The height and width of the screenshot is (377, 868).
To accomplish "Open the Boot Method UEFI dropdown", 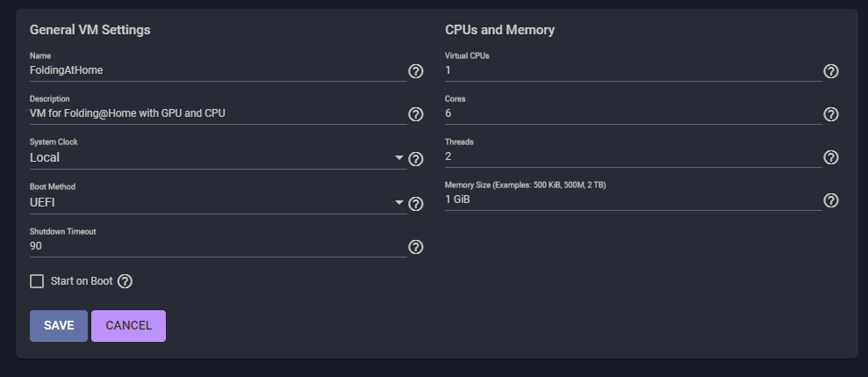I will (215, 202).
